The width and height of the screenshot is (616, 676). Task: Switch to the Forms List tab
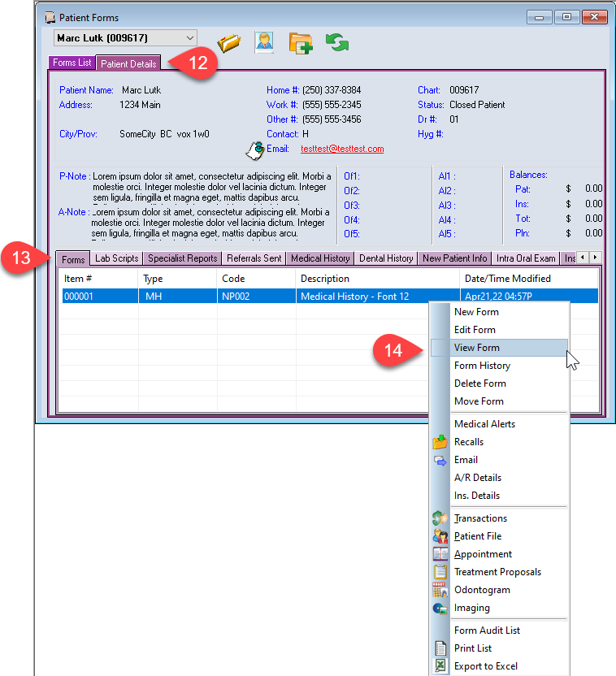pos(72,63)
